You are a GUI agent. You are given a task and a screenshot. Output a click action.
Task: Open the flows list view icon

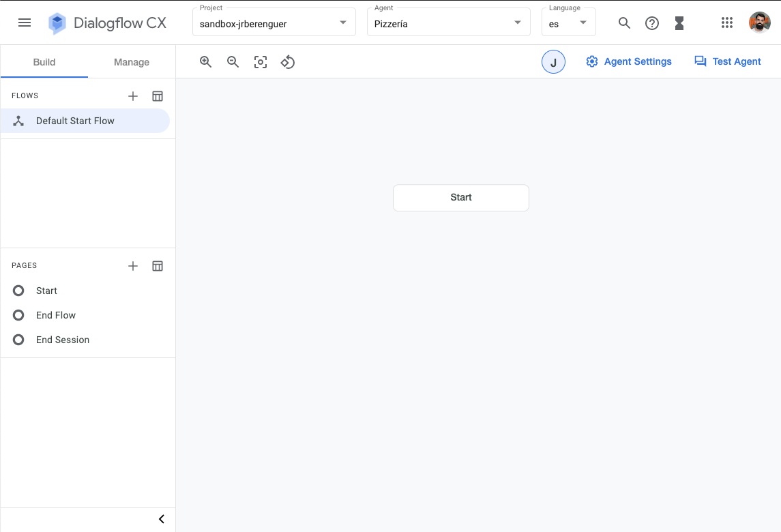pyautogui.click(x=158, y=95)
